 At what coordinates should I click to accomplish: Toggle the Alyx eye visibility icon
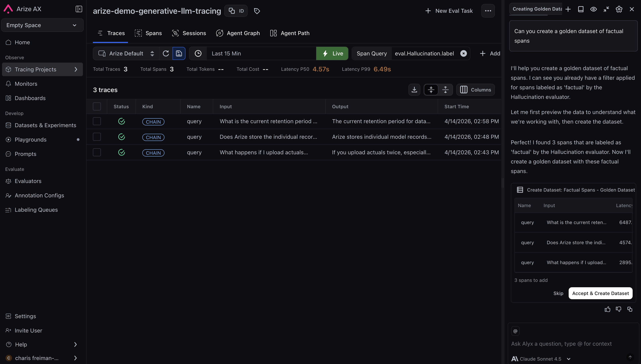tap(594, 9)
